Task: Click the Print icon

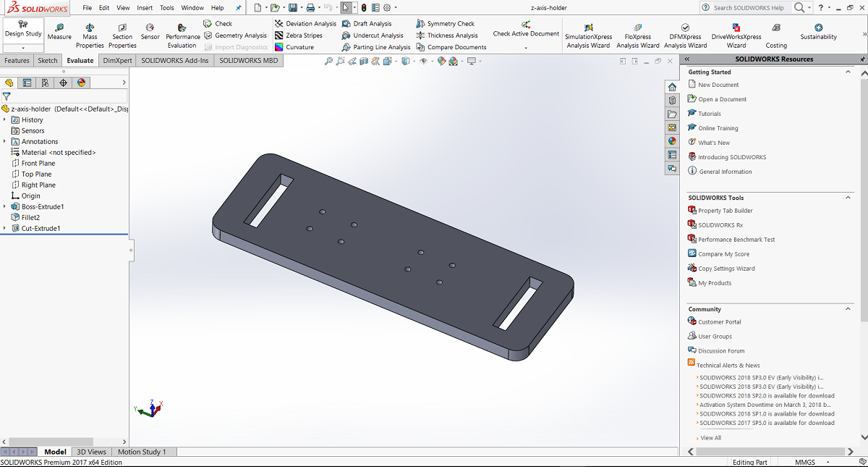Action: [310, 7]
